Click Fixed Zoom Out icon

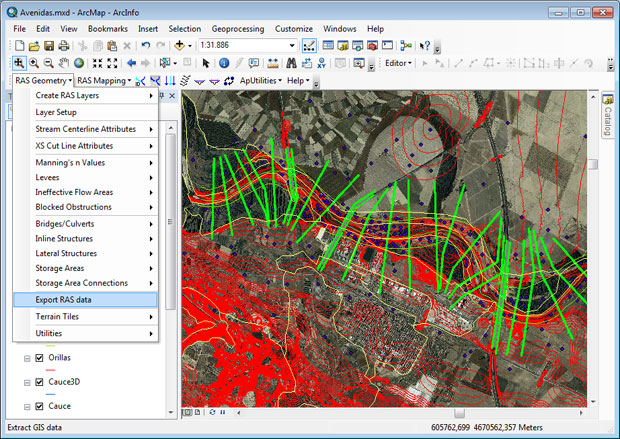click(112, 63)
